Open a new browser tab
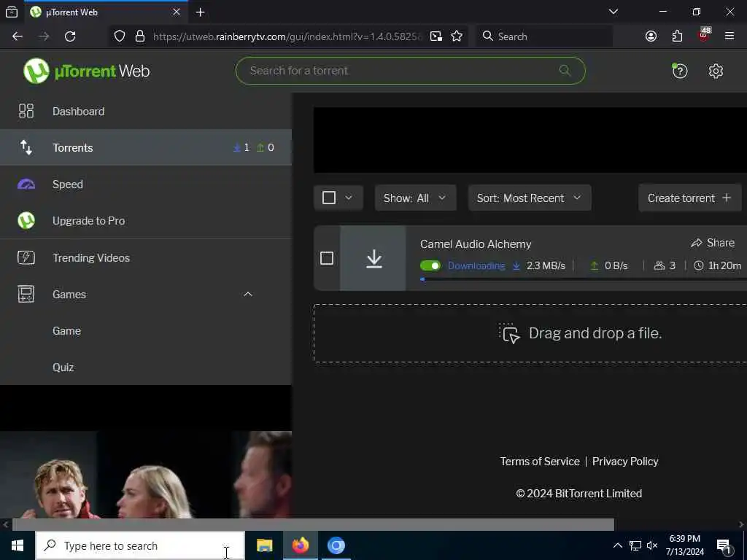This screenshot has height=560, width=747. 201,12
